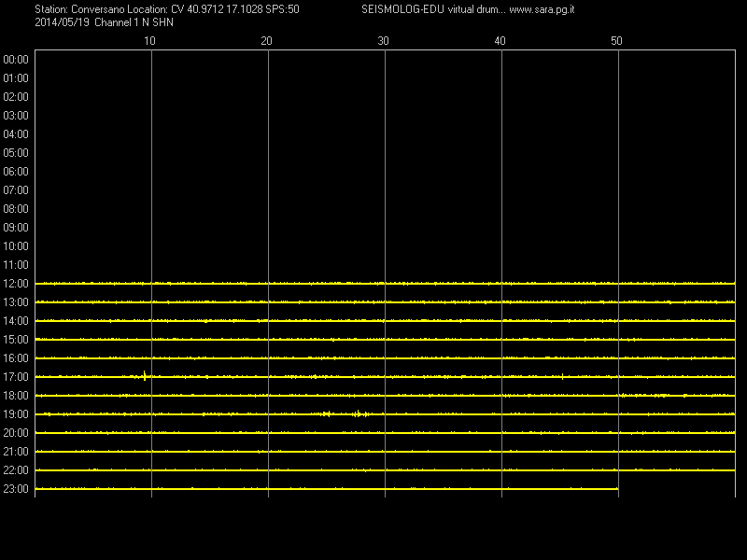Viewport: 747px width, 560px height.
Task: Click the large spike on the 17:00 trace
Action: 145,376
